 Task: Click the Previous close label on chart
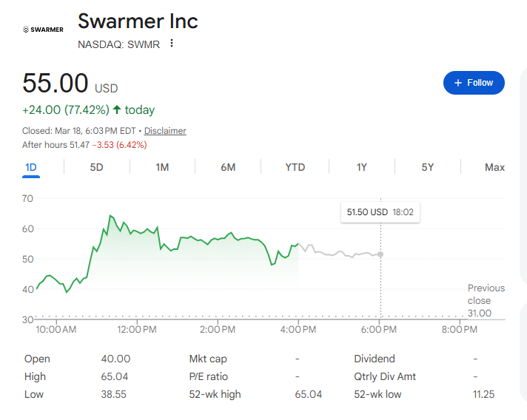(x=486, y=294)
